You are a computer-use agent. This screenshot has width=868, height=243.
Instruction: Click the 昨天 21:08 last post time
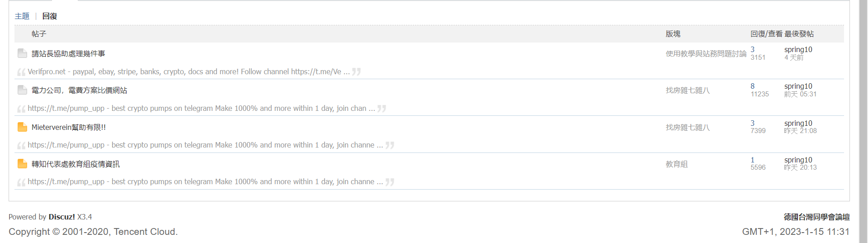(800, 131)
